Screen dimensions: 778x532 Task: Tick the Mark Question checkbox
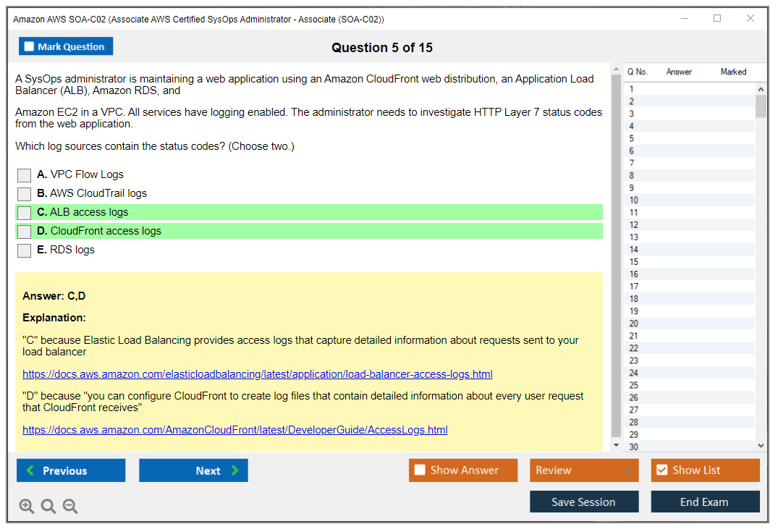pyautogui.click(x=30, y=47)
